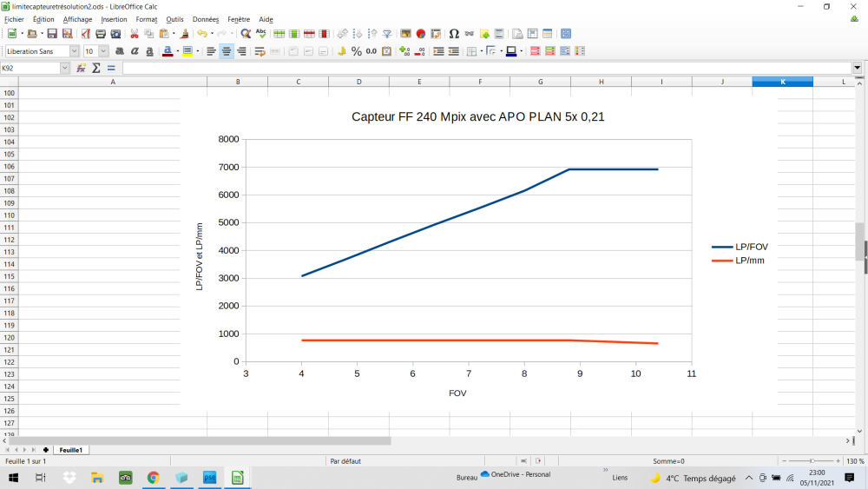
Task: Open the Find & Replace tool
Action: 246,34
